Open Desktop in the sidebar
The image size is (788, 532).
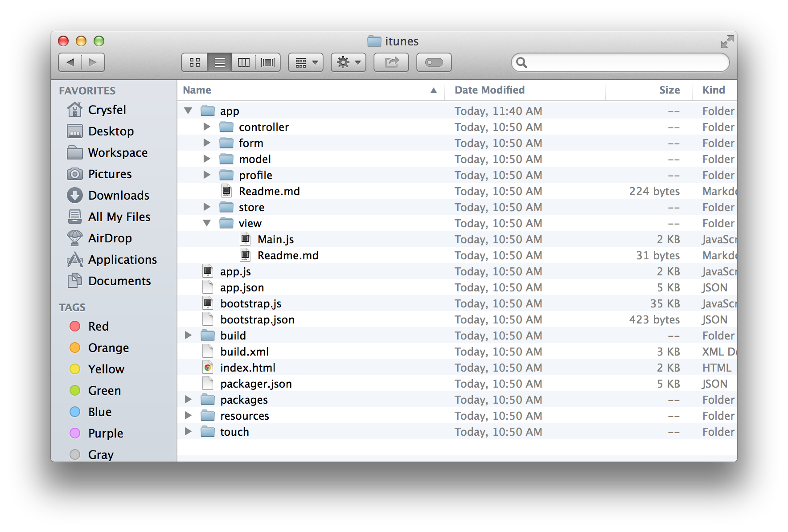click(100, 131)
